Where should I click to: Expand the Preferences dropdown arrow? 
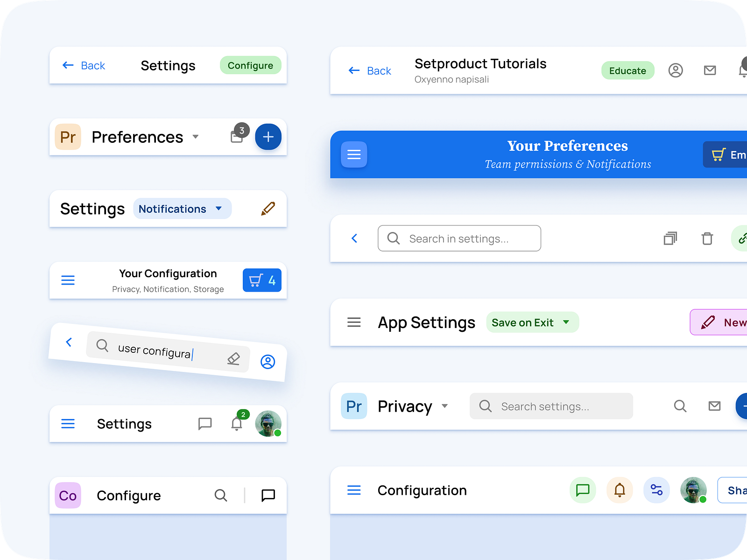(196, 137)
